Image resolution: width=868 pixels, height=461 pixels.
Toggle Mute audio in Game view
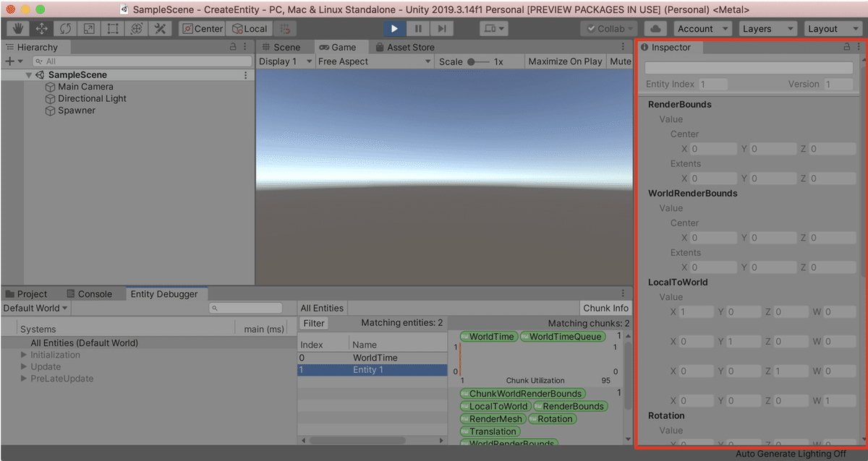pyautogui.click(x=620, y=61)
